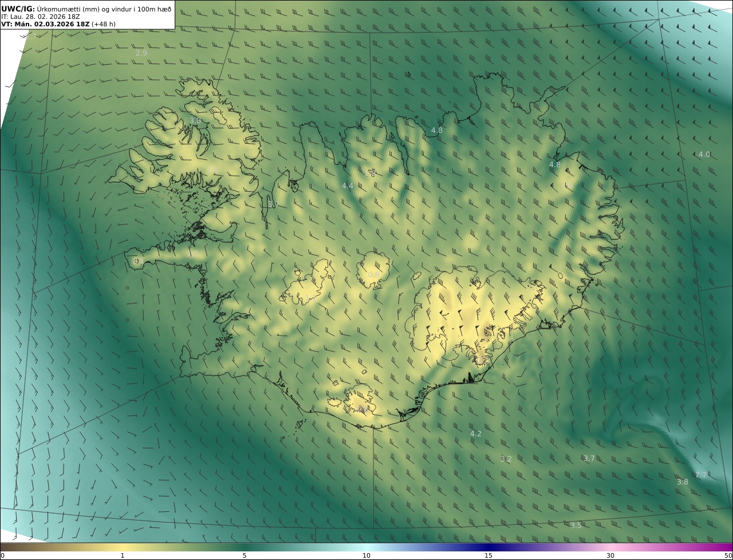Click the colorbar tick label 5
The image size is (733, 560).
[x=245, y=555]
